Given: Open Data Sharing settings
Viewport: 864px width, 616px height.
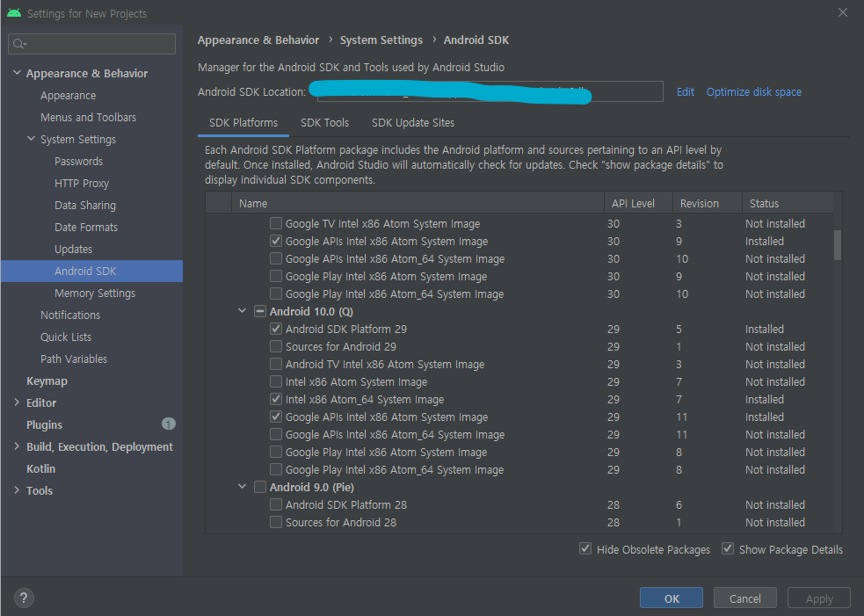Looking at the screenshot, I should pyautogui.click(x=85, y=206).
